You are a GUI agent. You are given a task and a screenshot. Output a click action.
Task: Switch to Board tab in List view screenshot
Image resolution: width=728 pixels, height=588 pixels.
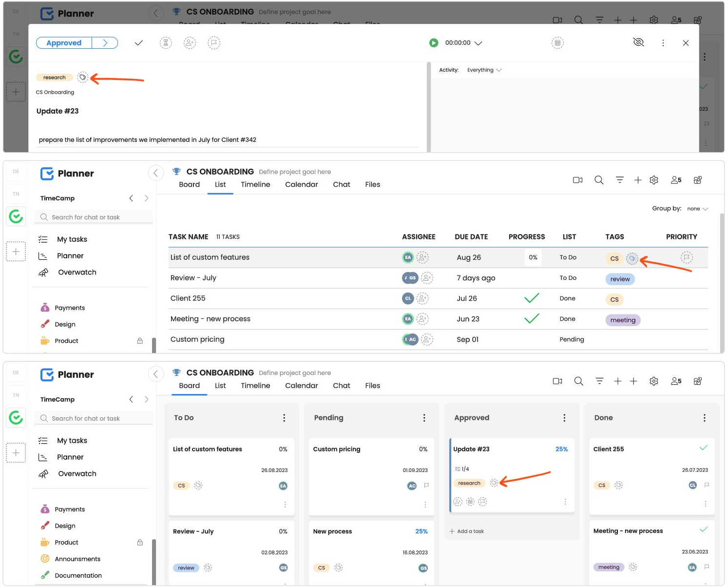coord(189,184)
